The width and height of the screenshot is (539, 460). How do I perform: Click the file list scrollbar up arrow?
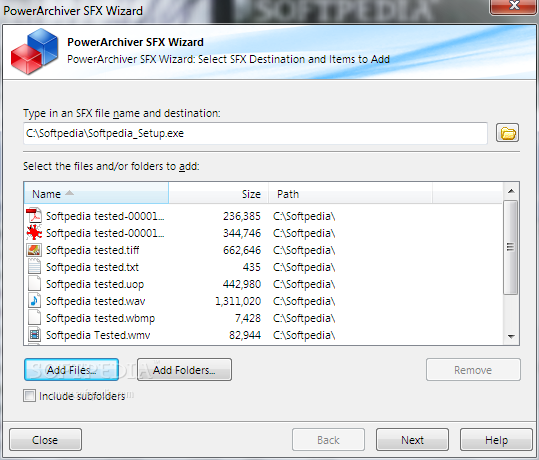coord(511,191)
